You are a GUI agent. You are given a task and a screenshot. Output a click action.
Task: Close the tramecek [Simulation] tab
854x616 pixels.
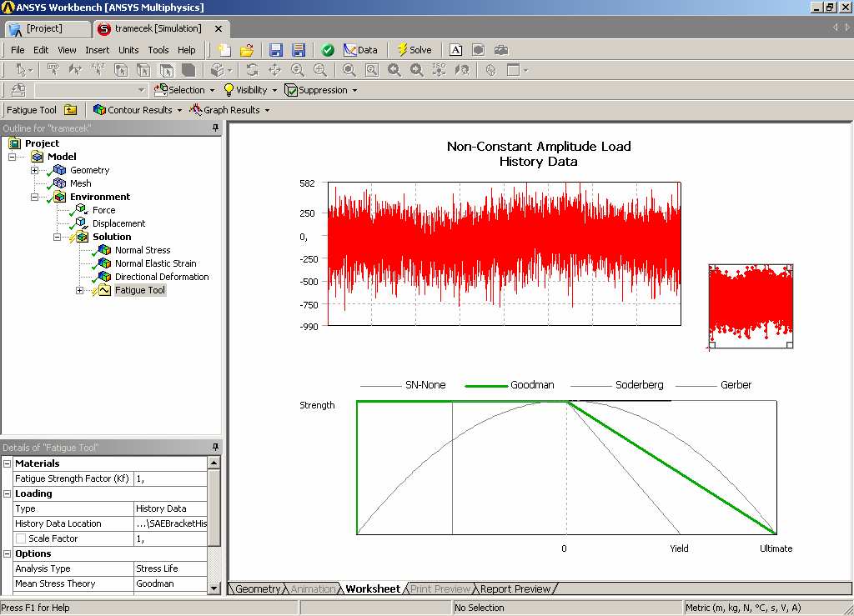pos(219,29)
